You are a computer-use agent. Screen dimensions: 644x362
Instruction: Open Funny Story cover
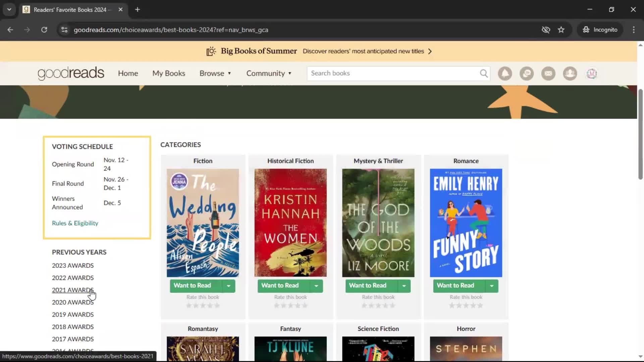466,223
